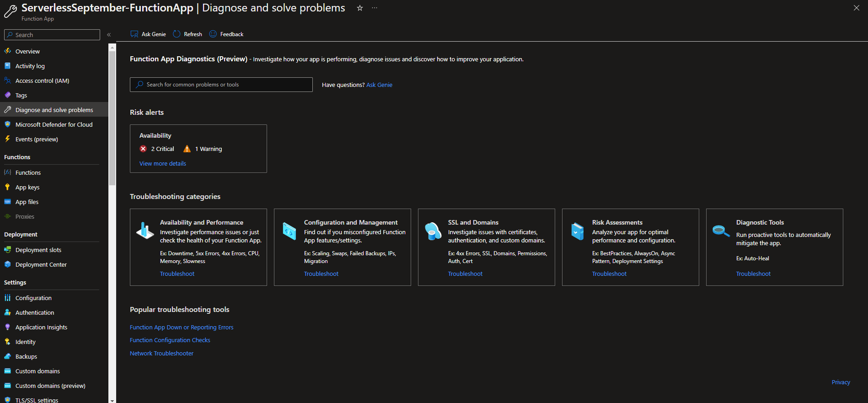Click the Diagnostic Tools magnifier icon
The height and width of the screenshot is (403, 868).
(721, 231)
